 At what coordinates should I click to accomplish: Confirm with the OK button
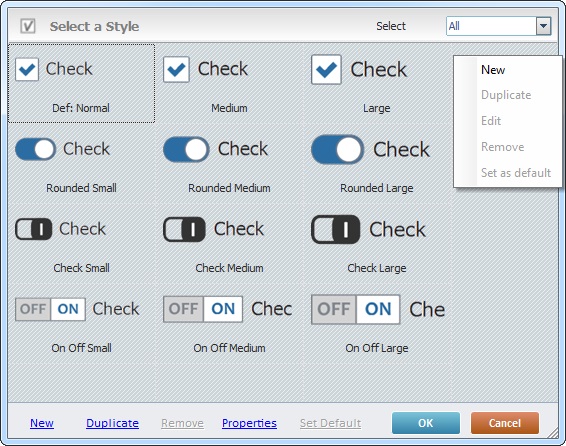click(426, 423)
